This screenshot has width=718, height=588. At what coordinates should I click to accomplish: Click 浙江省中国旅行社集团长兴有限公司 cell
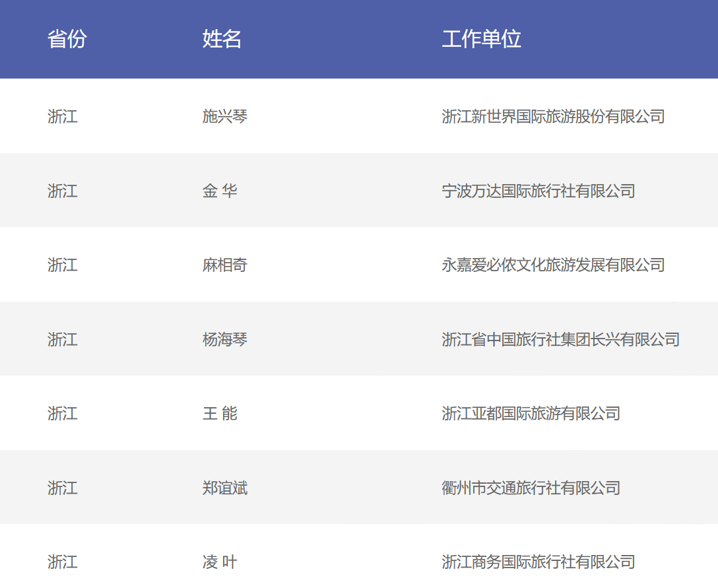pos(561,339)
